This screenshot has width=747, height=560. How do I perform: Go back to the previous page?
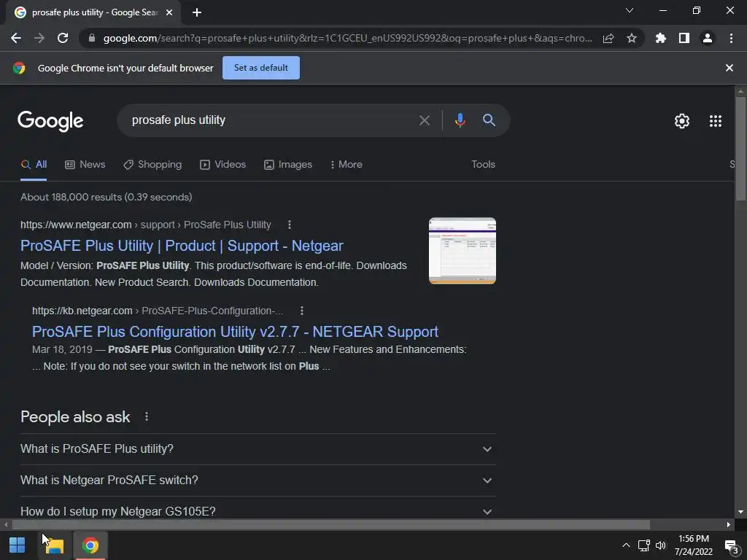click(16, 38)
